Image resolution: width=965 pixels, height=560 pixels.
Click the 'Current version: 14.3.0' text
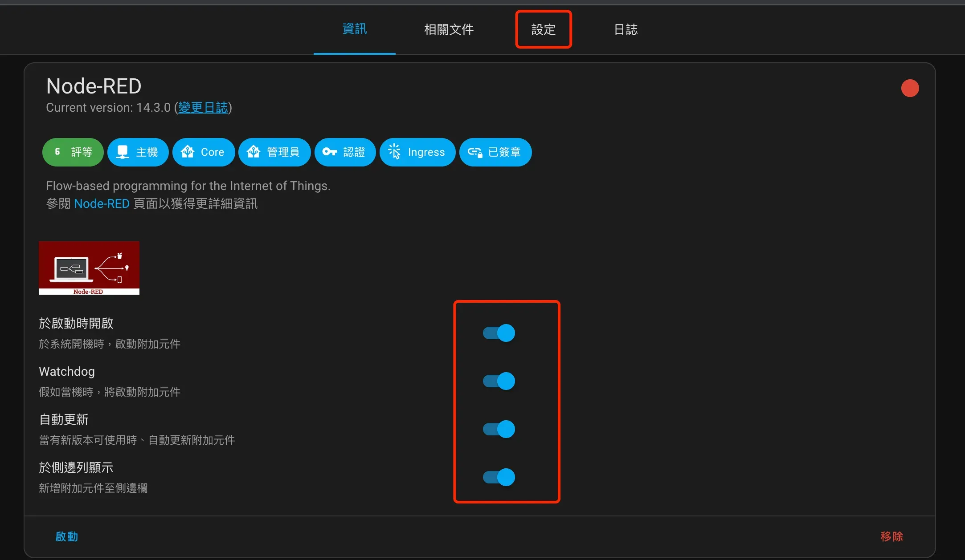point(108,108)
